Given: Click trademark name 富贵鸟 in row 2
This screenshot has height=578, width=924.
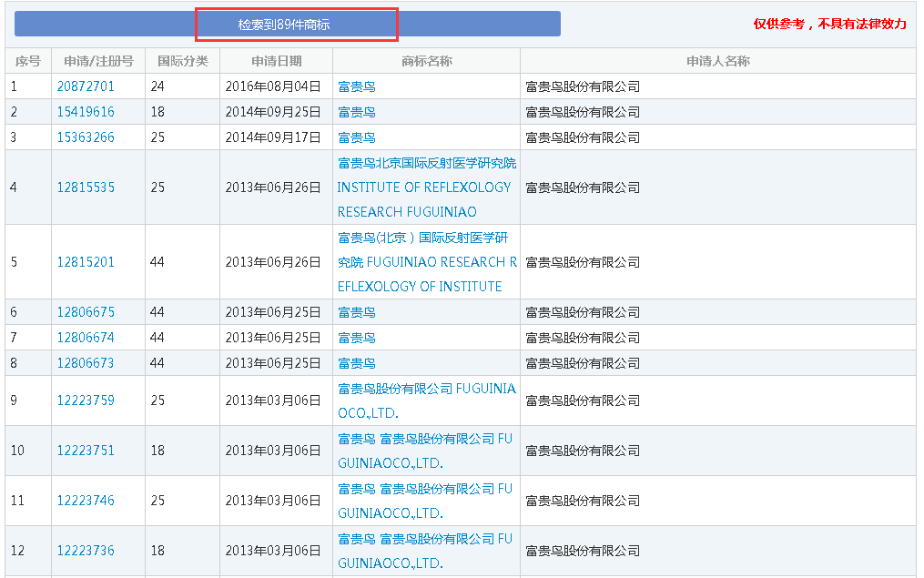Looking at the screenshot, I should [x=357, y=112].
